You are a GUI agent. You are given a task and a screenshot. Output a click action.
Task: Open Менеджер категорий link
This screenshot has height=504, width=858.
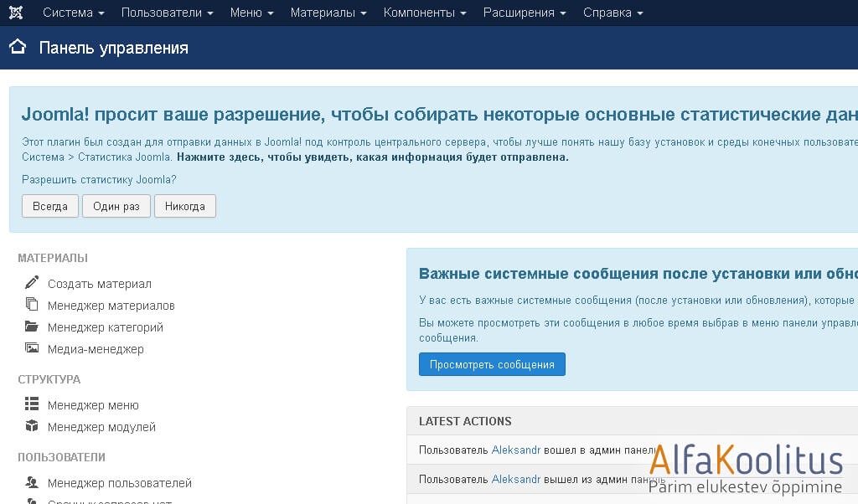pos(106,327)
